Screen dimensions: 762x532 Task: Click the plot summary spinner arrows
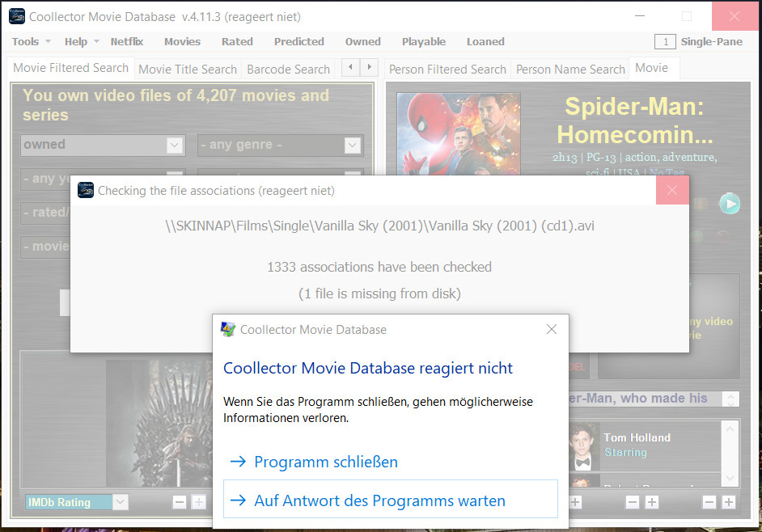[731, 399]
